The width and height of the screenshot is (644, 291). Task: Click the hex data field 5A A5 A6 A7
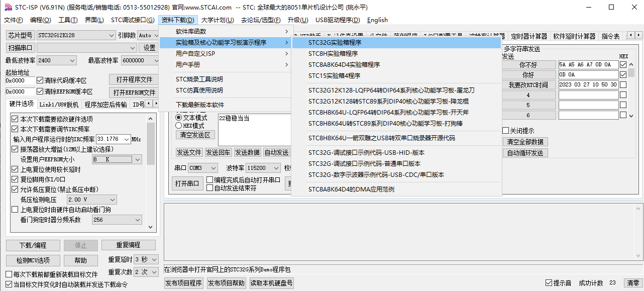pos(588,65)
